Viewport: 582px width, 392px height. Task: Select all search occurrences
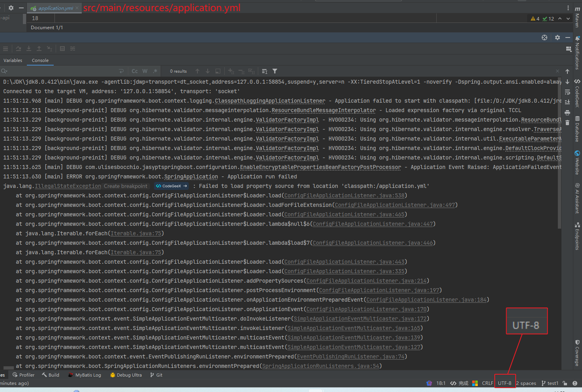click(252, 71)
